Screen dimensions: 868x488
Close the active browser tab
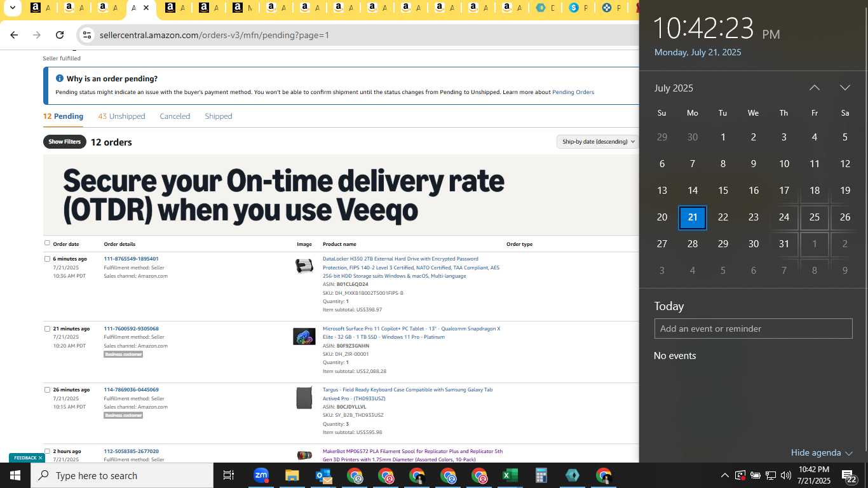[146, 8]
